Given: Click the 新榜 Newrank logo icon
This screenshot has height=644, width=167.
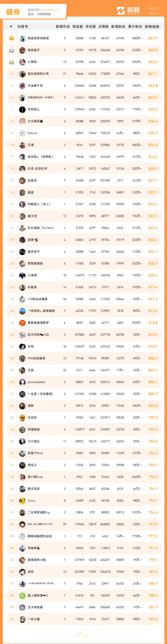Looking at the screenshot, I should (x=121, y=11).
